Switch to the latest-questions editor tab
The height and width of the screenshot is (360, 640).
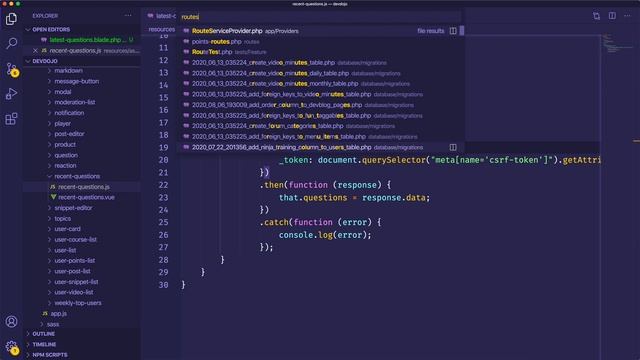coord(162,16)
